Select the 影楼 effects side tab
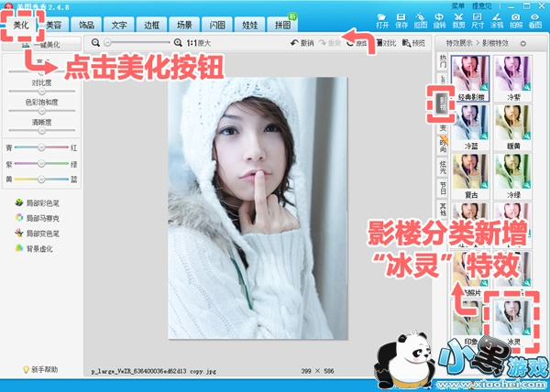550x392 pixels. pos(442,103)
